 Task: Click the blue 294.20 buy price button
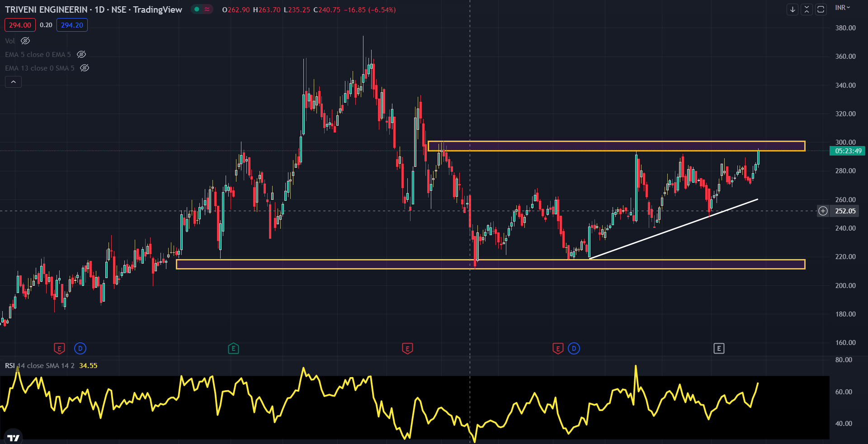click(x=72, y=25)
